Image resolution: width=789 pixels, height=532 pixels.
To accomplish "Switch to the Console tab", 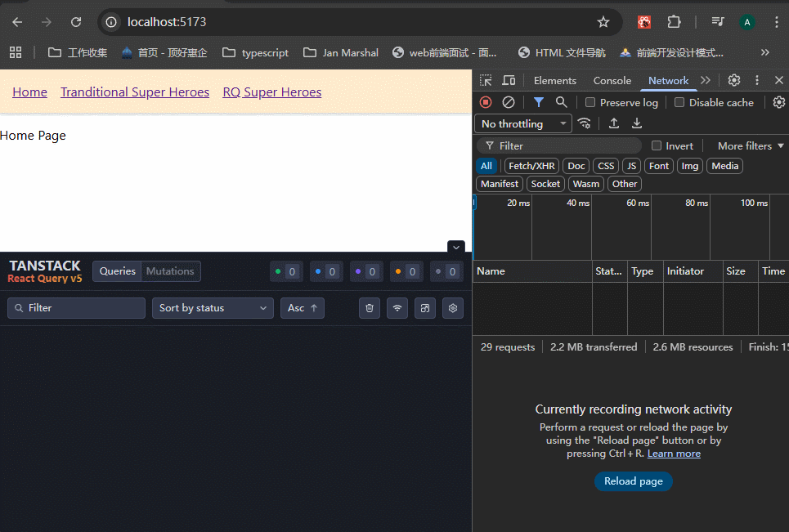I will pos(612,80).
